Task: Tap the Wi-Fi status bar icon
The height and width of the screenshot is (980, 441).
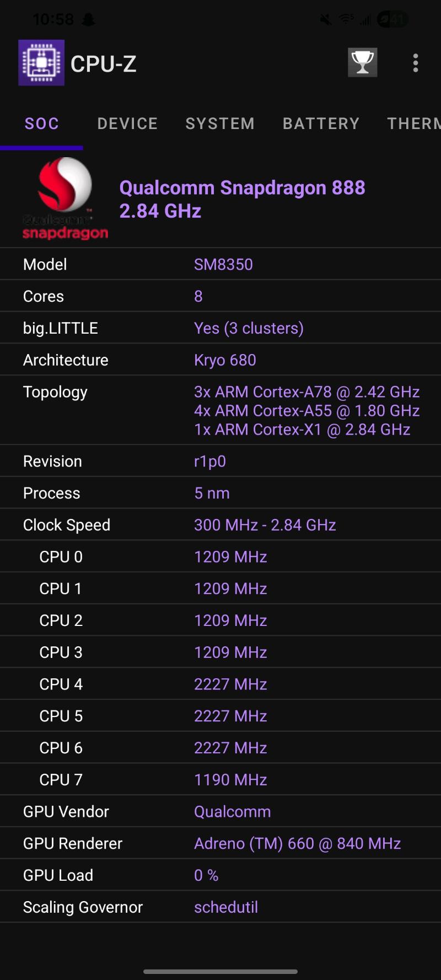Action: pos(346,19)
